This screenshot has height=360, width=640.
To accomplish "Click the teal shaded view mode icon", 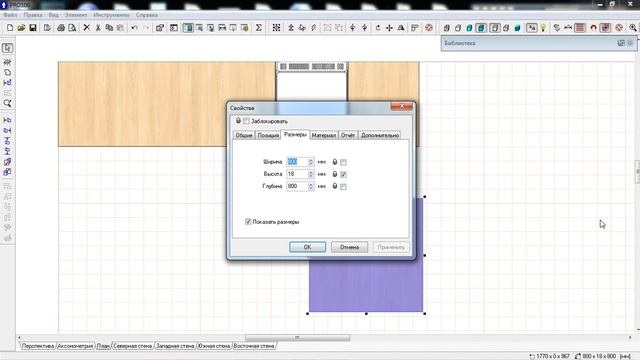I will 469,28.
